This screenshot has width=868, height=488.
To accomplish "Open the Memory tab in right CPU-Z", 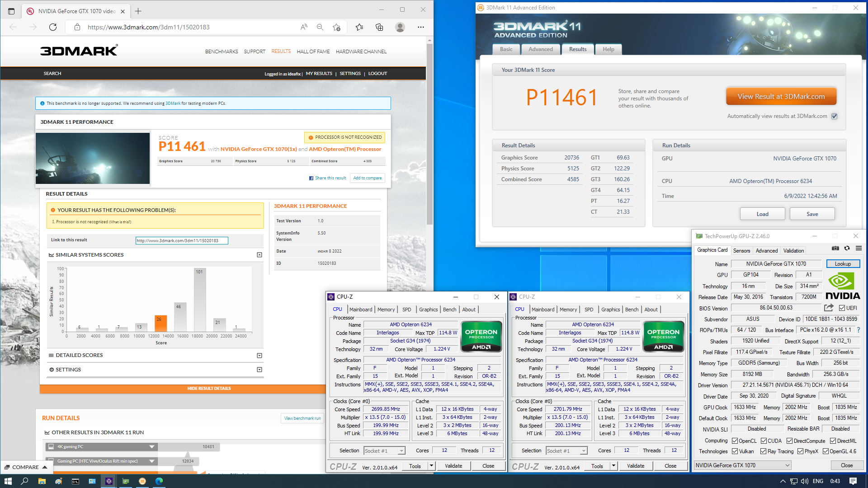I will coord(568,310).
